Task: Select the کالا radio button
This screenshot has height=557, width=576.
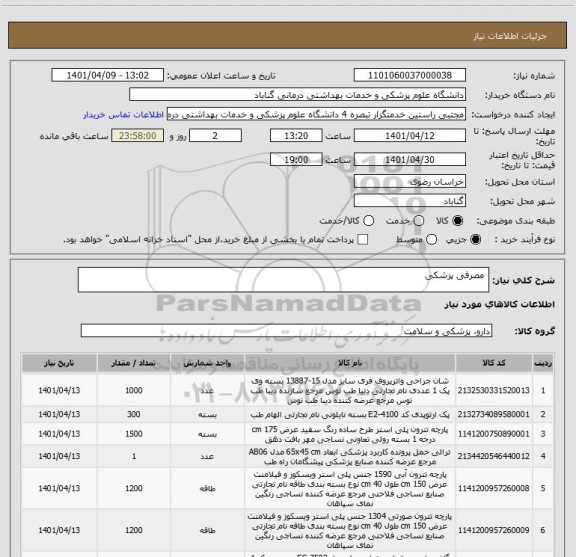Action: coord(458,221)
